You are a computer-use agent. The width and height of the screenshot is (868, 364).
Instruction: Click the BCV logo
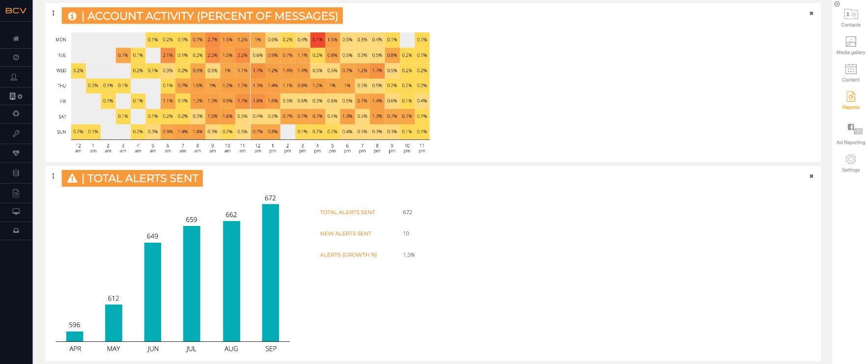tap(16, 10)
